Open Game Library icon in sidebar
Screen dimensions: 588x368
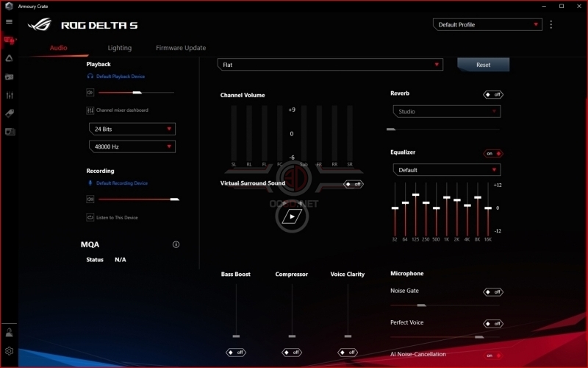pyautogui.click(x=10, y=77)
